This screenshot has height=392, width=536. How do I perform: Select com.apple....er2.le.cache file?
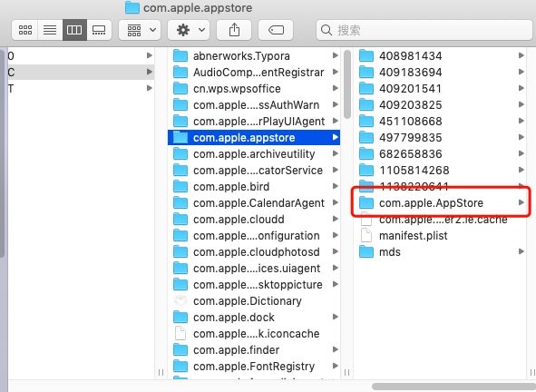pos(441,220)
